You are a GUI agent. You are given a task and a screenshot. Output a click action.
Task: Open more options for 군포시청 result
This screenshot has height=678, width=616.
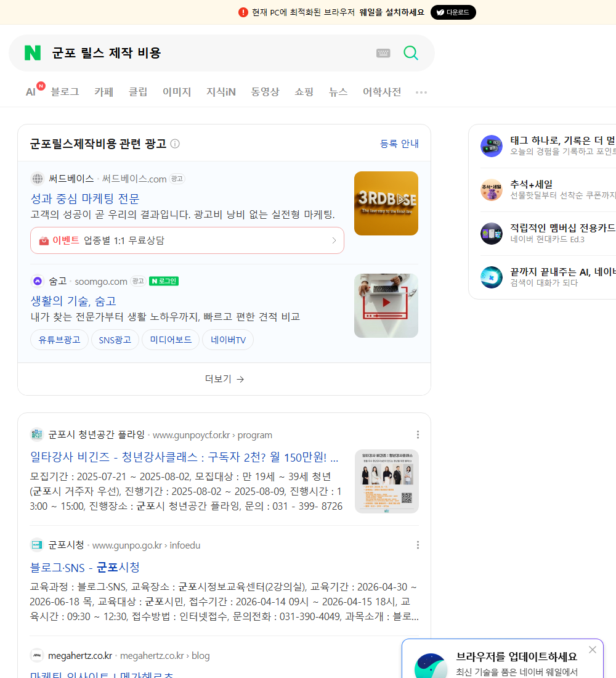(418, 545)
